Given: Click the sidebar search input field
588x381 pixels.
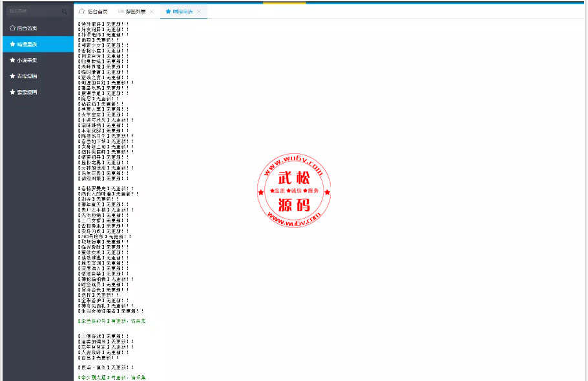Looking at the screenshot, I should tap(37, 11).
